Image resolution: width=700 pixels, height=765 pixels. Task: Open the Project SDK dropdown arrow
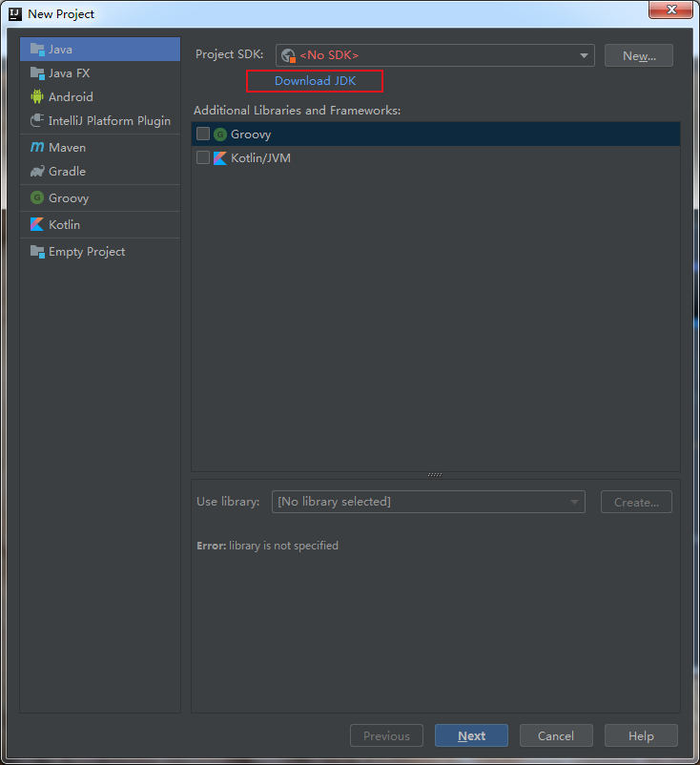[584, 55]
